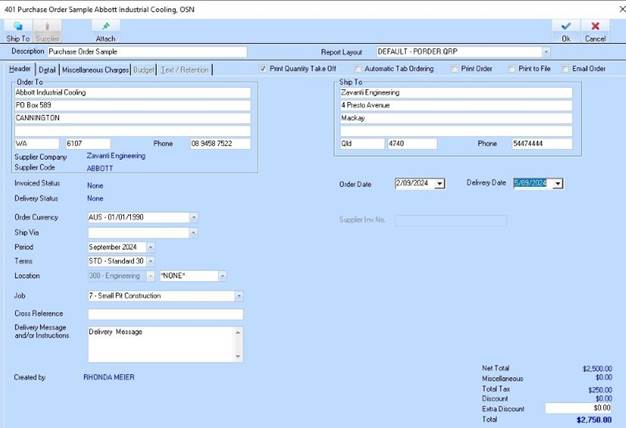Expand the Job dropdown
Viewport: 626px width, 428px height.
click(x=238, y=296)
